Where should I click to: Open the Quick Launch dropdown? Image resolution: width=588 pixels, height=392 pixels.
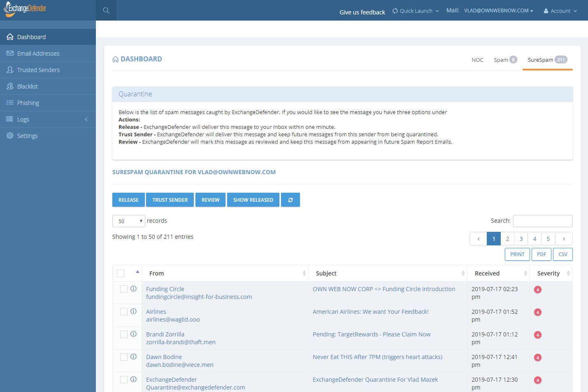416,11
